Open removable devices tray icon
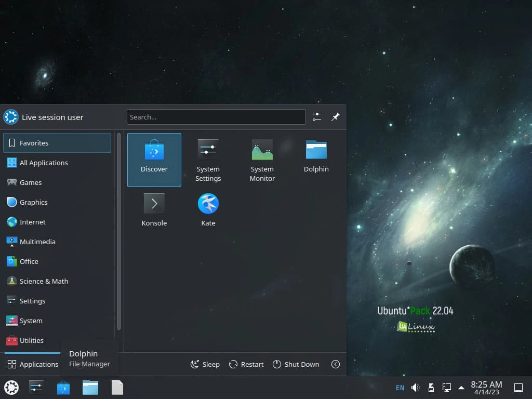 coord(431,388)
